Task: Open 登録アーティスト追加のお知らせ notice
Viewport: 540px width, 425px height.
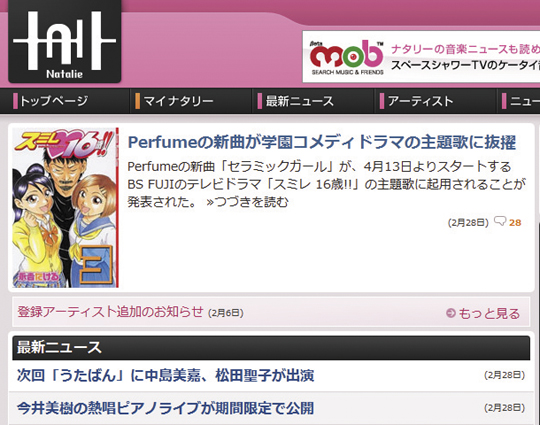Action: coord(110,312)
